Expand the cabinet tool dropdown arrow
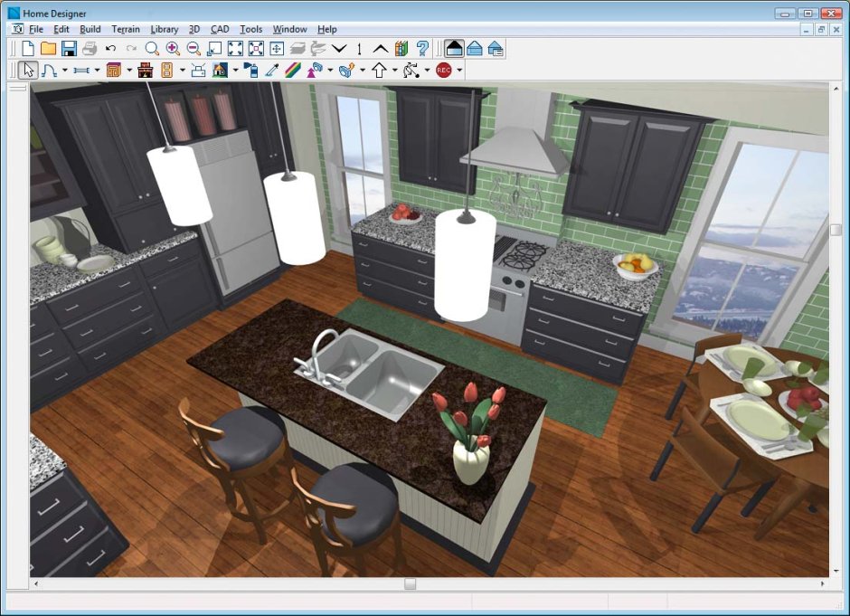The width and height of the screenshot is (850, 616). click(x=129, y=70)
